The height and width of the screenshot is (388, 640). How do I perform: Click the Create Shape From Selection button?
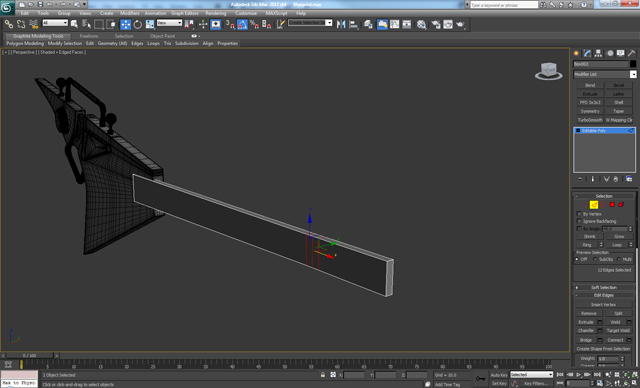pos(603,349)
